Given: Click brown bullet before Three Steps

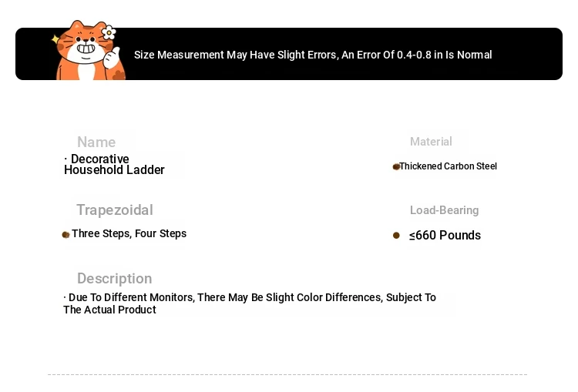Looking at the screenshot, I should point(66,235).
